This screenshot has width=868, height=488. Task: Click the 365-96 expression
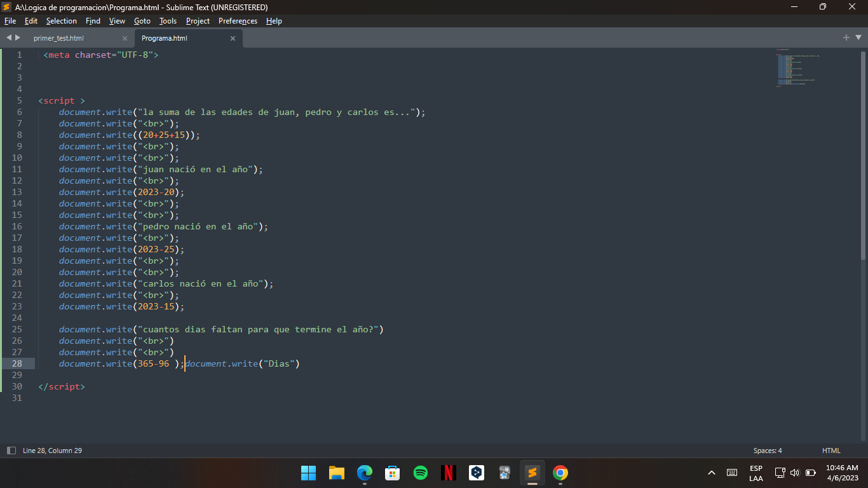pos(153,363)
